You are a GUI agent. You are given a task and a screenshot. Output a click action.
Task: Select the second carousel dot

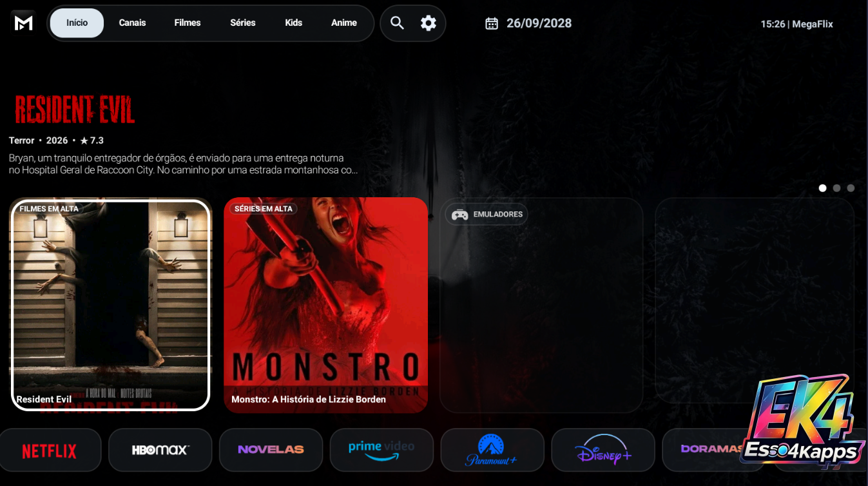point(836,188)
